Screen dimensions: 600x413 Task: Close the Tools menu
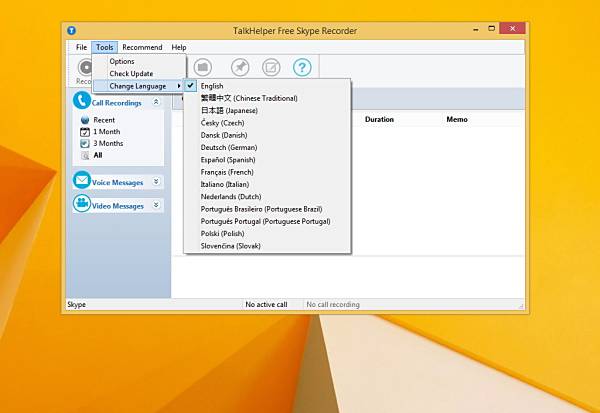(x=104, y=47)
